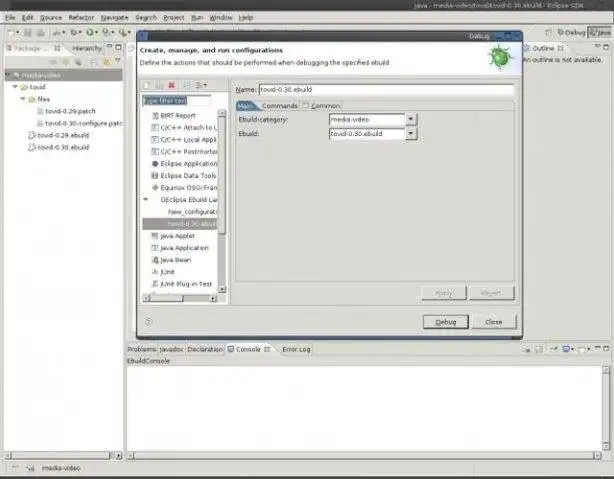This screenshot has width=614, height=479.
Task: Click the type filter text field
Action: point(176,101)
